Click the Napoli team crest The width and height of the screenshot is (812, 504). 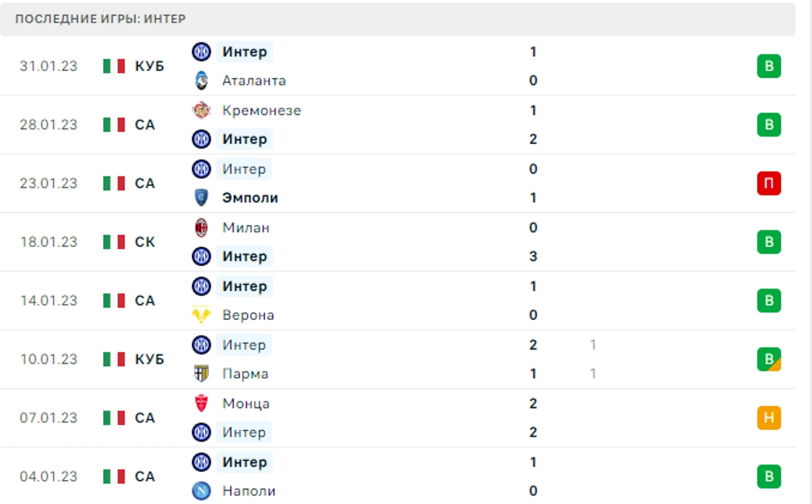(x=201, y=491)
